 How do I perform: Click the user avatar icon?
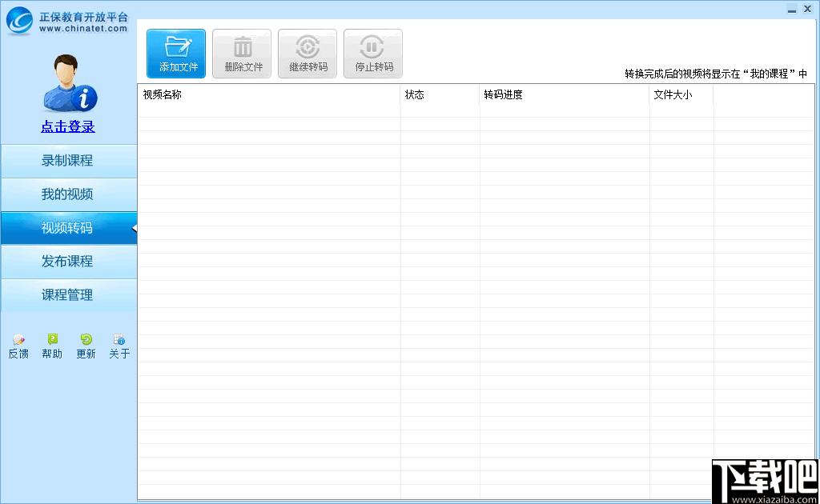(x=70, y=83)
